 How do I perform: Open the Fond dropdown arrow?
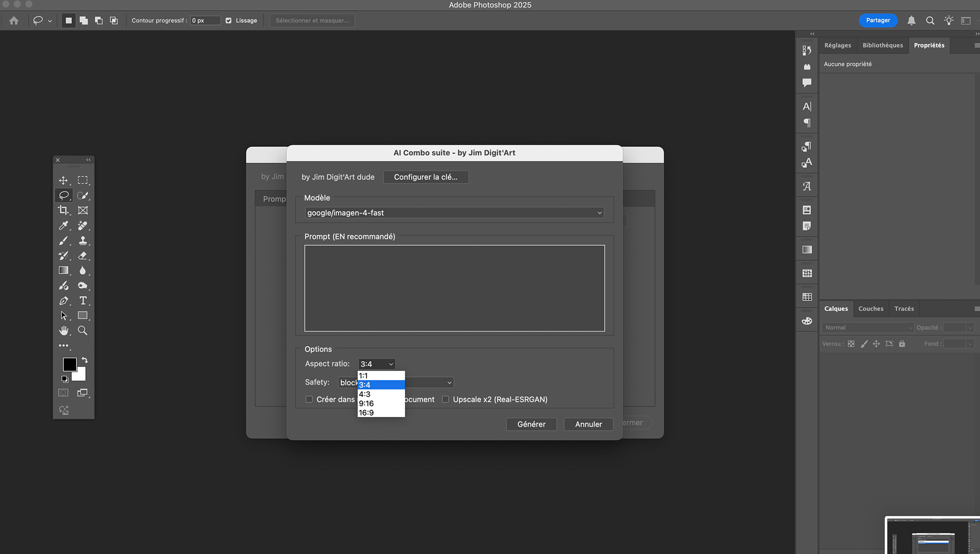click(970, 344)
